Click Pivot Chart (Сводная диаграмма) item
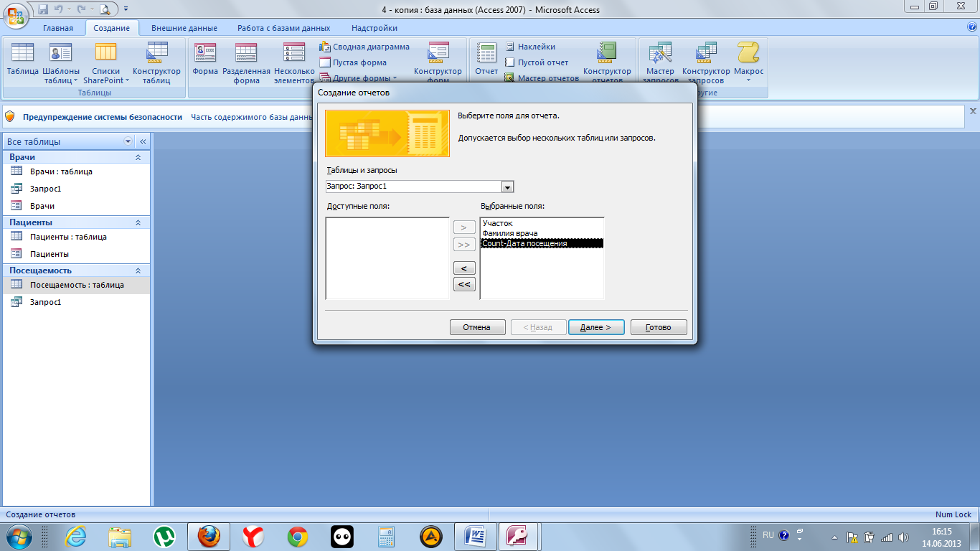Viewport: 980px width, 551px height. pyautogui.click(x=364, y=47)
